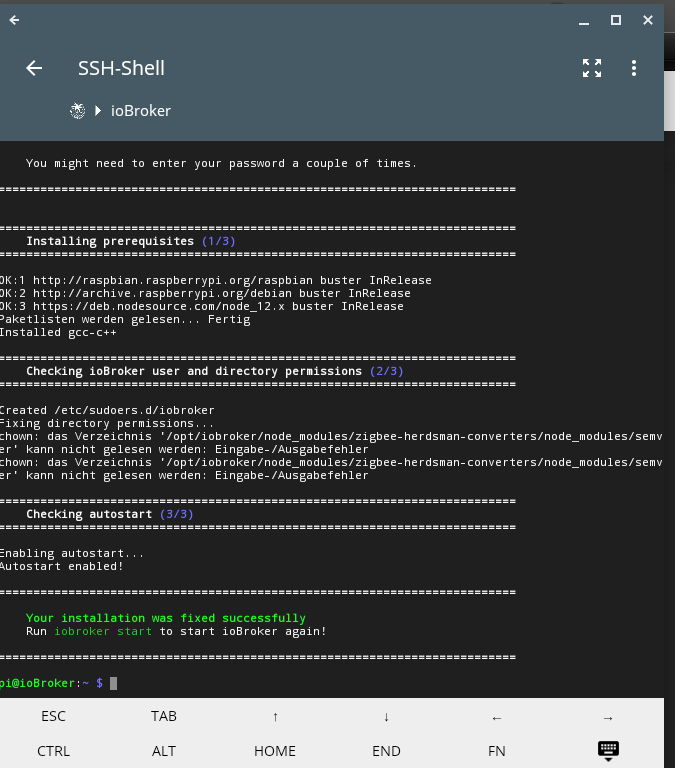Click the Raspberry Pi host icon
Viewport: 675px width, 768px height.
77,111
